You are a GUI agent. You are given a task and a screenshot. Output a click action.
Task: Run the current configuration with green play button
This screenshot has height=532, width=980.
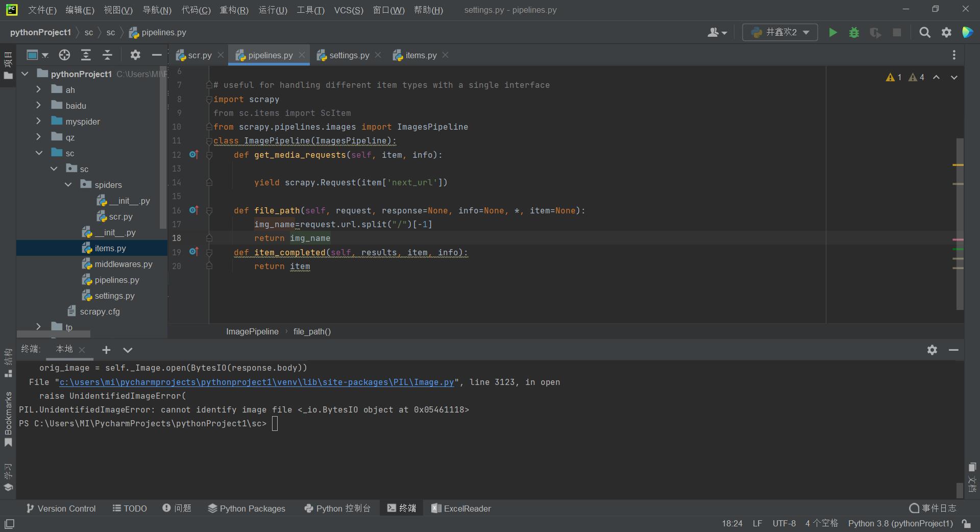(x=832, y=33)
